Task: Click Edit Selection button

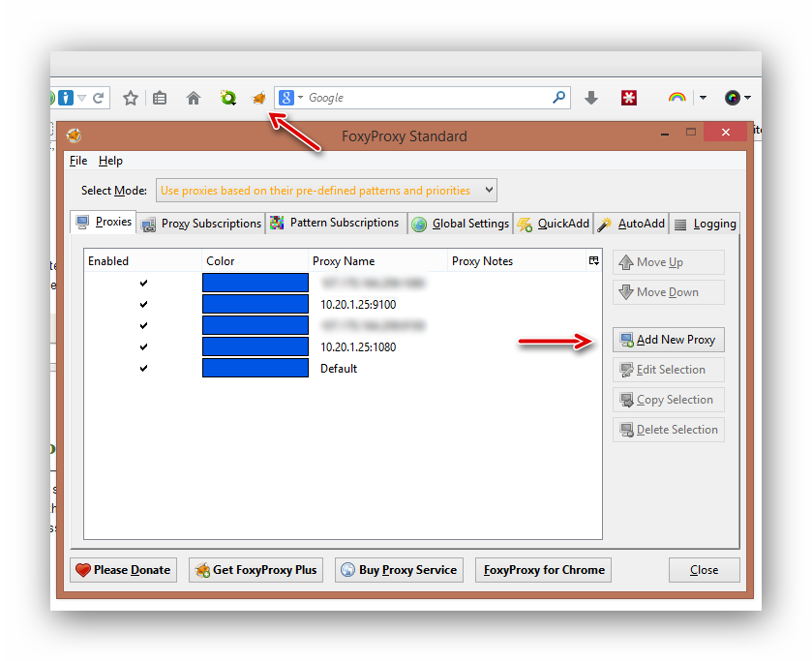Action: click(x=669, y=370)
